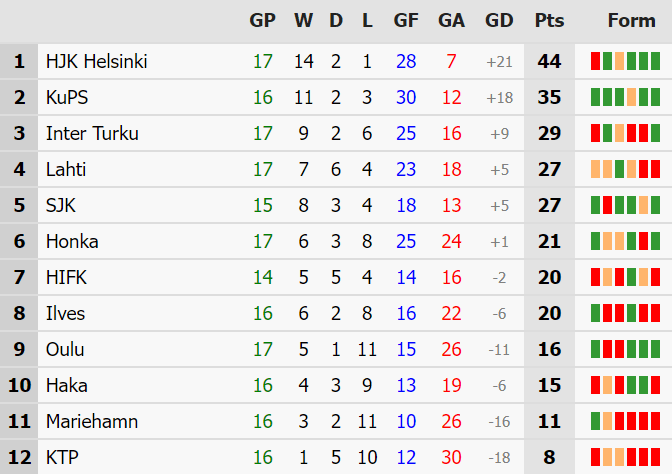
Task: Click SJK's points total 27
Action: pos(549,205)
